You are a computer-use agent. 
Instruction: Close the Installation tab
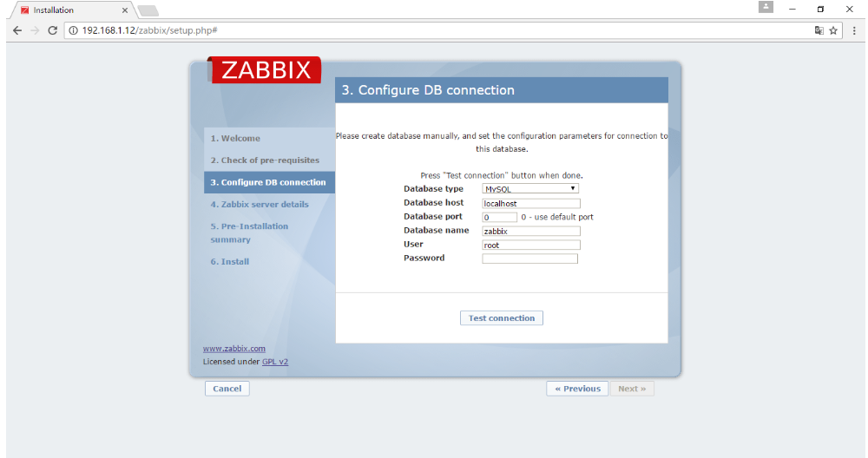[124, 10]
